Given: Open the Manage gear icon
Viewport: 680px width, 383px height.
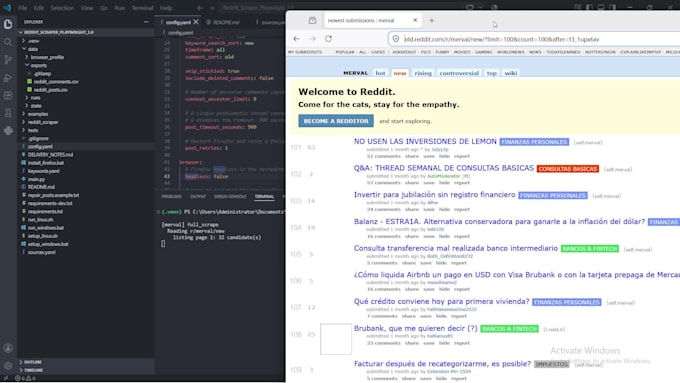Looking at the screenshot, I should tap(8, 366).
